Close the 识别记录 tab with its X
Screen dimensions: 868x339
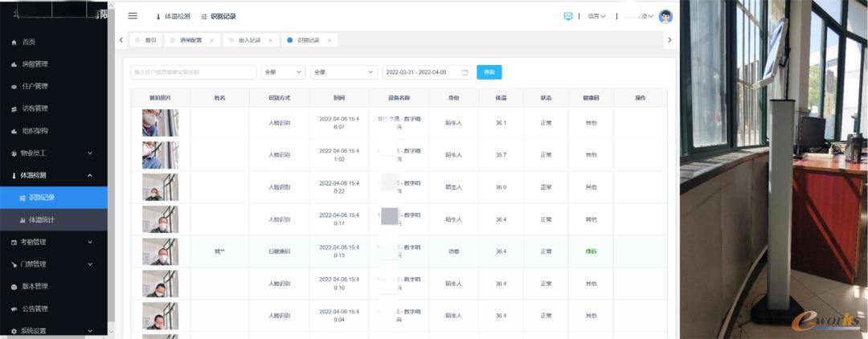click(329, 40)
